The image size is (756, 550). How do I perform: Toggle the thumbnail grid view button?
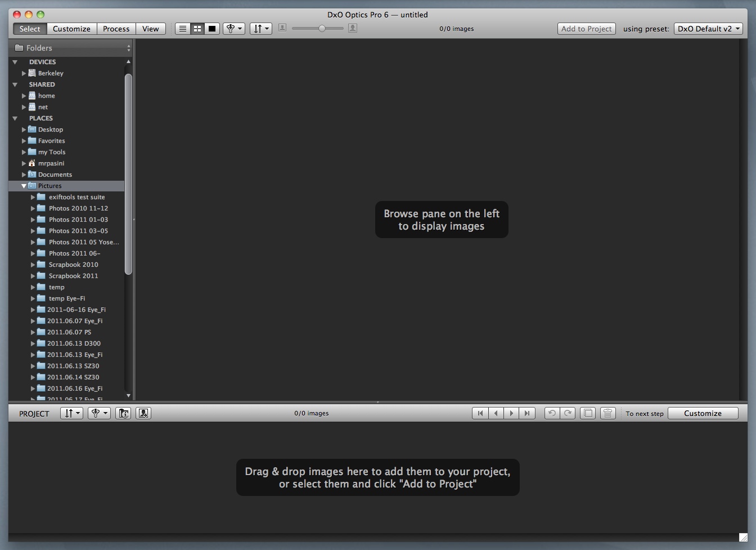click(197, 29)
